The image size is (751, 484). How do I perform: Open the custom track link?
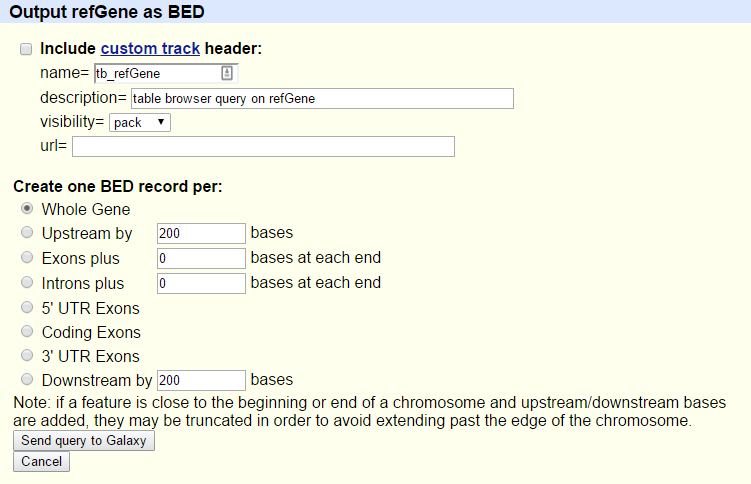click(150, 48)
